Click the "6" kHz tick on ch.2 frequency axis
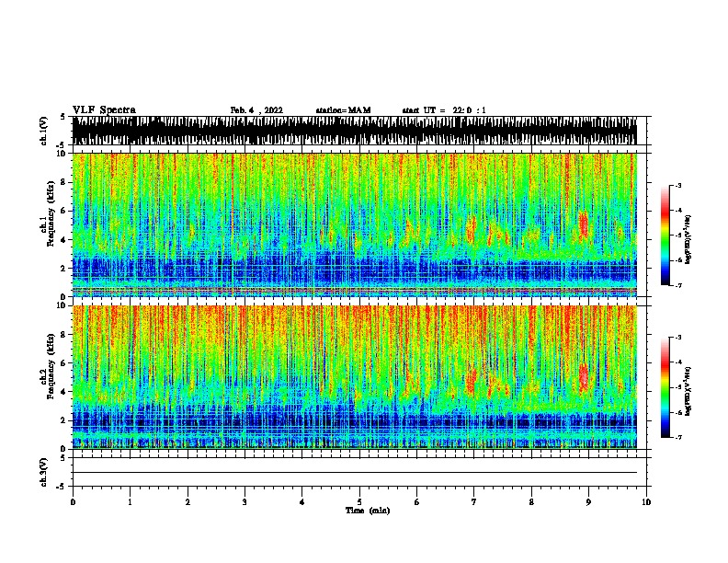The width and height of the screenshot is (728, 563). (63, 363)
